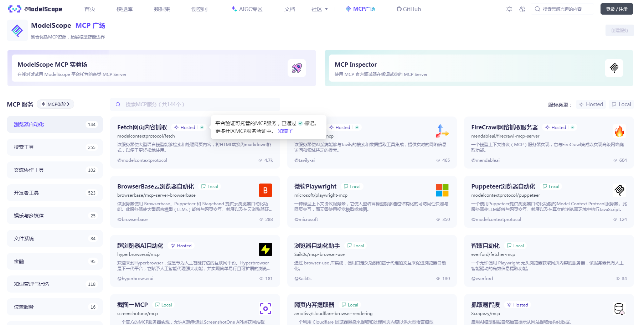Toggle the Hosted service type filter
Image resolution: width=644 pixels, height=325 pixels.
click(x=591, y=104)
